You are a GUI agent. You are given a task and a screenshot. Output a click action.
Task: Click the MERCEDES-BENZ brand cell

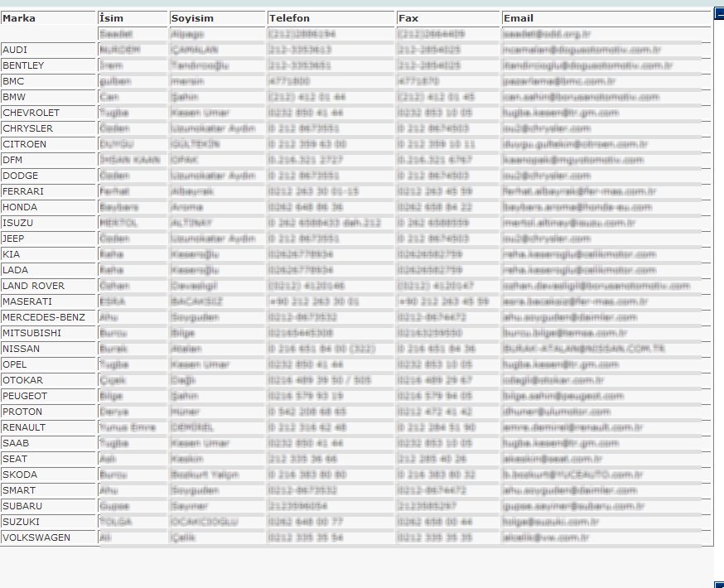[x=48, y=317]
